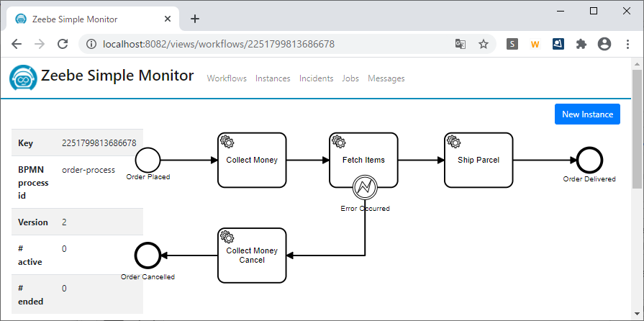Open the Instances navigation link
This screenshot has width=644, height=321.
coord(273,78)
